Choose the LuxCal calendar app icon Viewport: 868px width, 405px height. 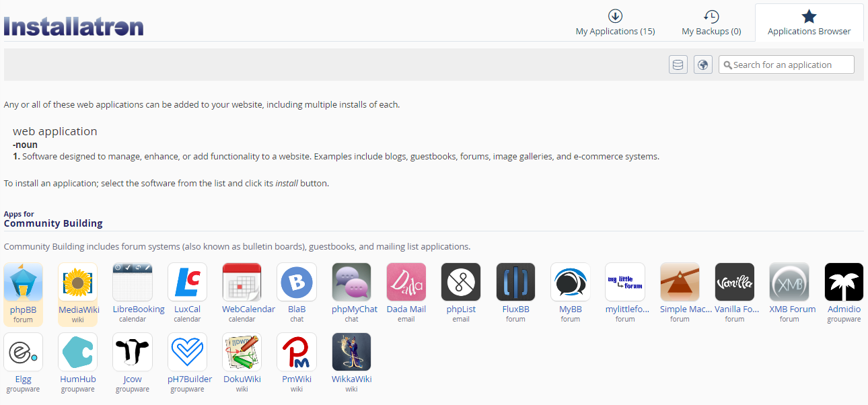pyautogui.click(x=187, y=282)
